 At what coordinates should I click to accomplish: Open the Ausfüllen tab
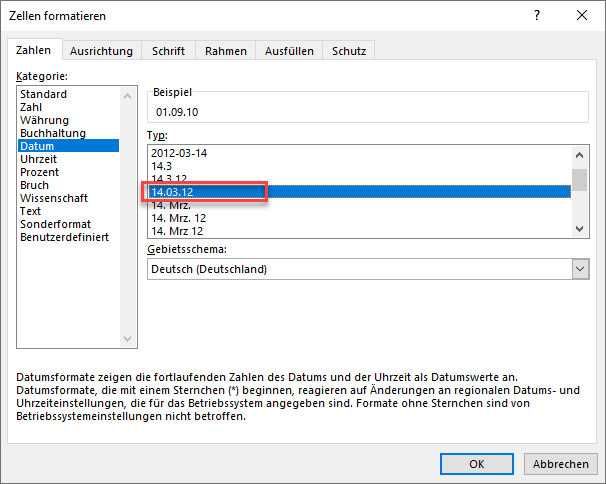289,51
